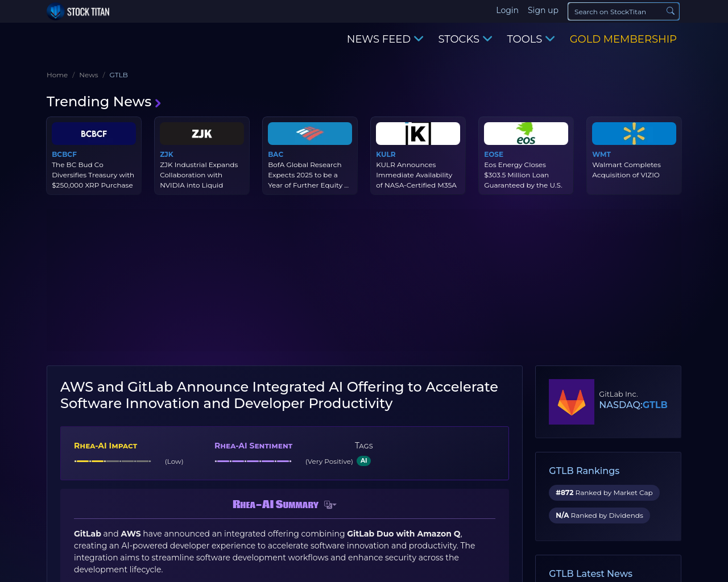Click the KULR logo image
The height and width of the screenshot is (582, 728).
(418, 134)
